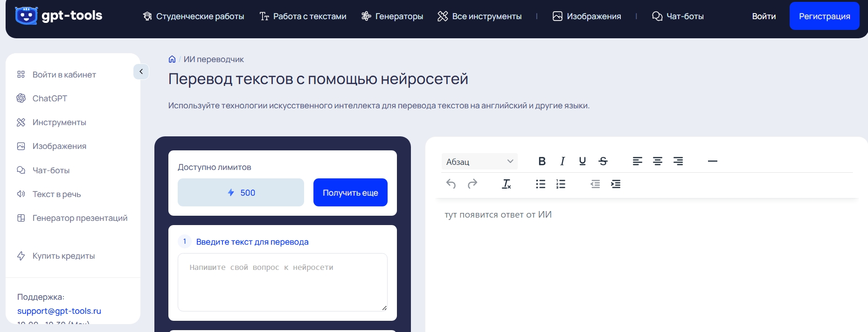Click the redo arrow in the editor
868x332 pixels.
tap(472, 184)
